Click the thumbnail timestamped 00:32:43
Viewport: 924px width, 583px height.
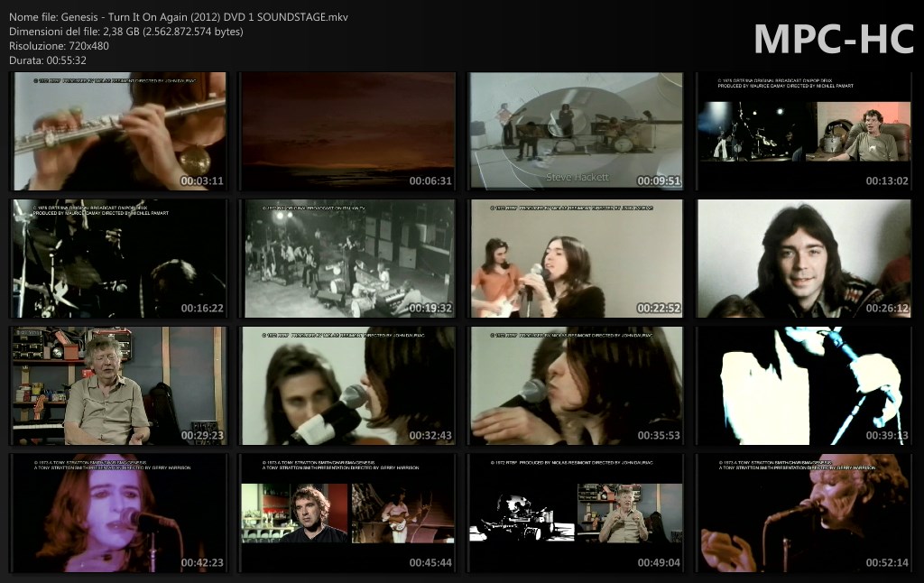[x=347, y=386]
